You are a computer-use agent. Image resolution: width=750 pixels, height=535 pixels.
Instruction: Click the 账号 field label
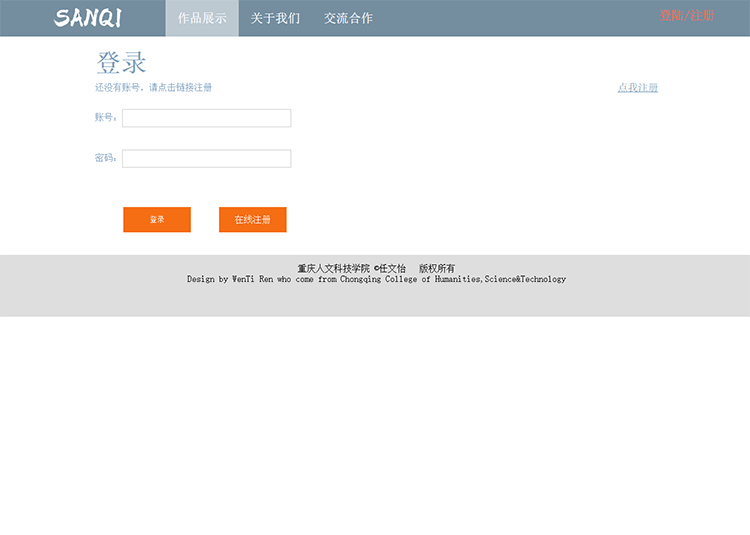pyautogui.click(x=105, y=118)
